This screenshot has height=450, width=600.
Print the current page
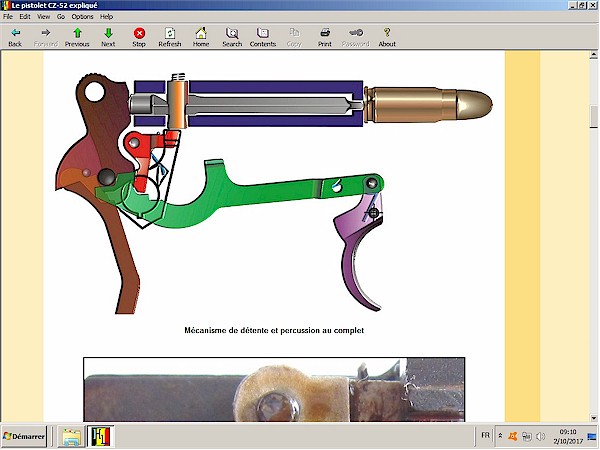(325, 37)
